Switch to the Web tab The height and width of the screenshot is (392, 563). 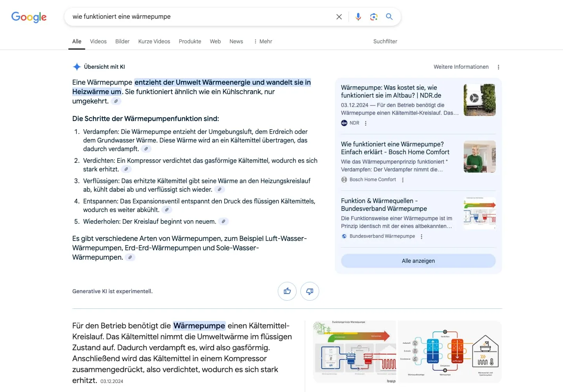(215, 41)
